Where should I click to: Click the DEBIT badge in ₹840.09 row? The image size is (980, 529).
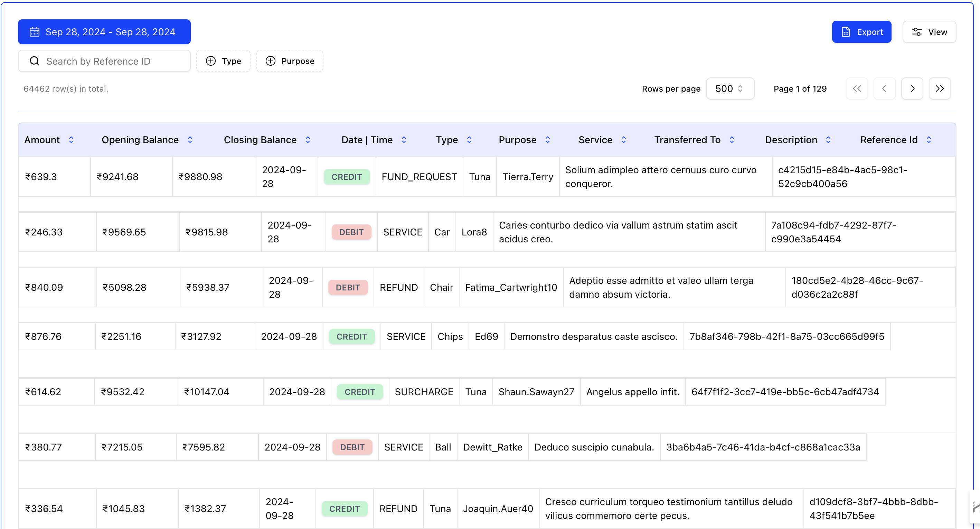point(348,287)
